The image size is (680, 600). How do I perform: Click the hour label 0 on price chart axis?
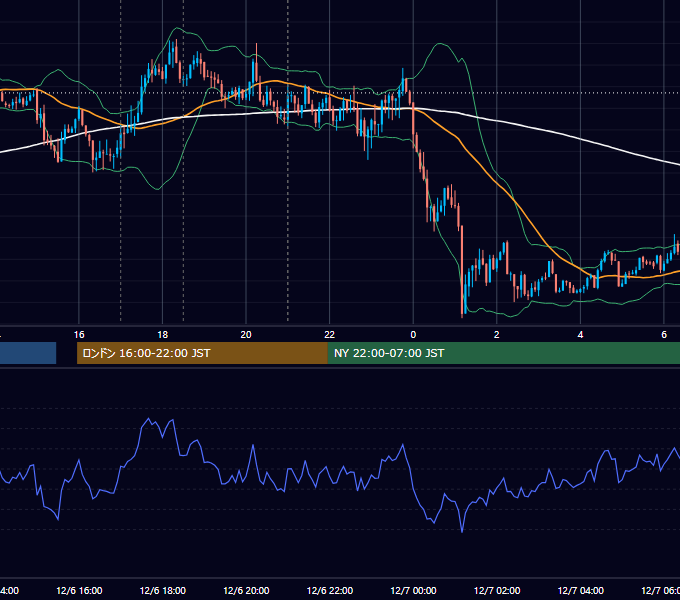[x=413, y=335]
